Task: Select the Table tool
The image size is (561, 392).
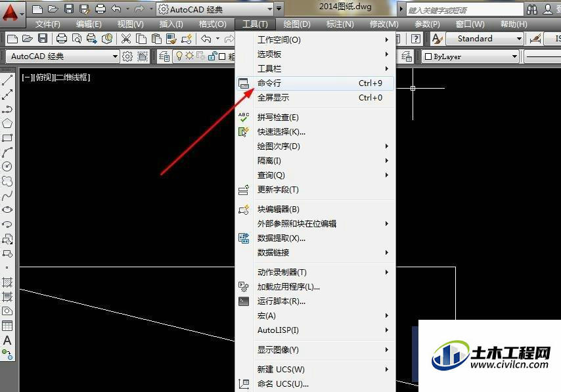Action: click(7, 326)
